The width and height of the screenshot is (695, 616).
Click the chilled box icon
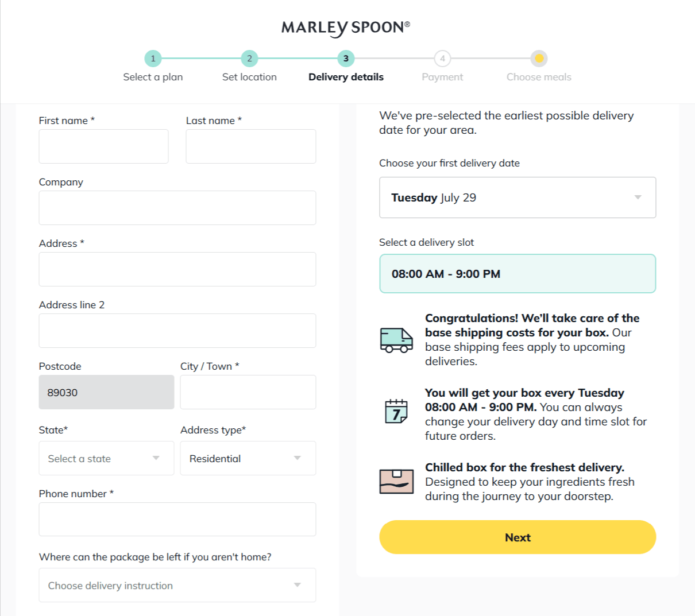pyautogui.click(x=396, y=481)
